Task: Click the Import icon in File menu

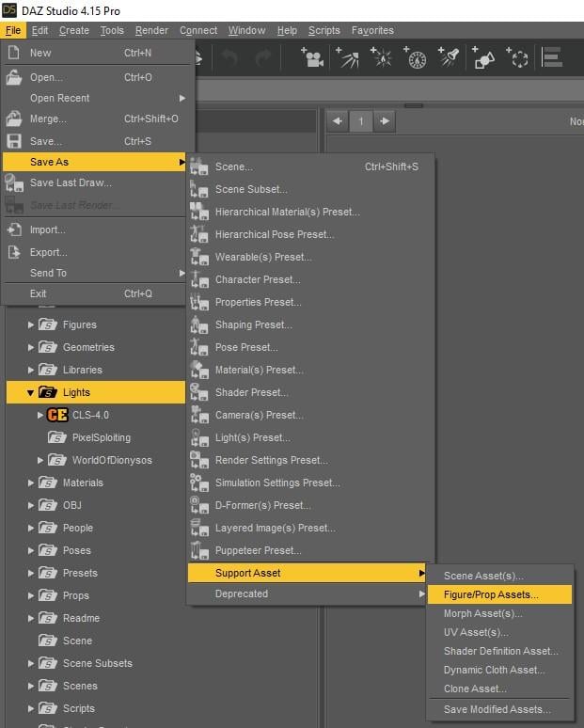Action: (x=14, y=229)
